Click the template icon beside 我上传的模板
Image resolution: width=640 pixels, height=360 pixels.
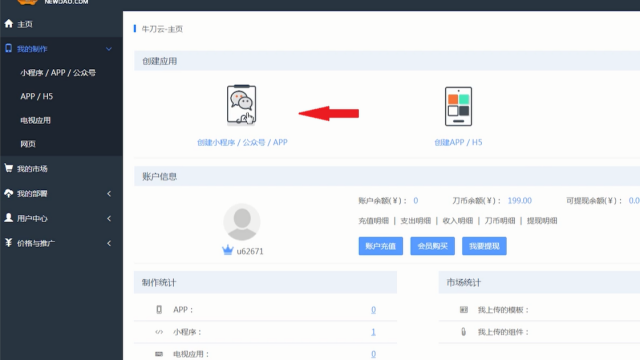coord(464,310)
